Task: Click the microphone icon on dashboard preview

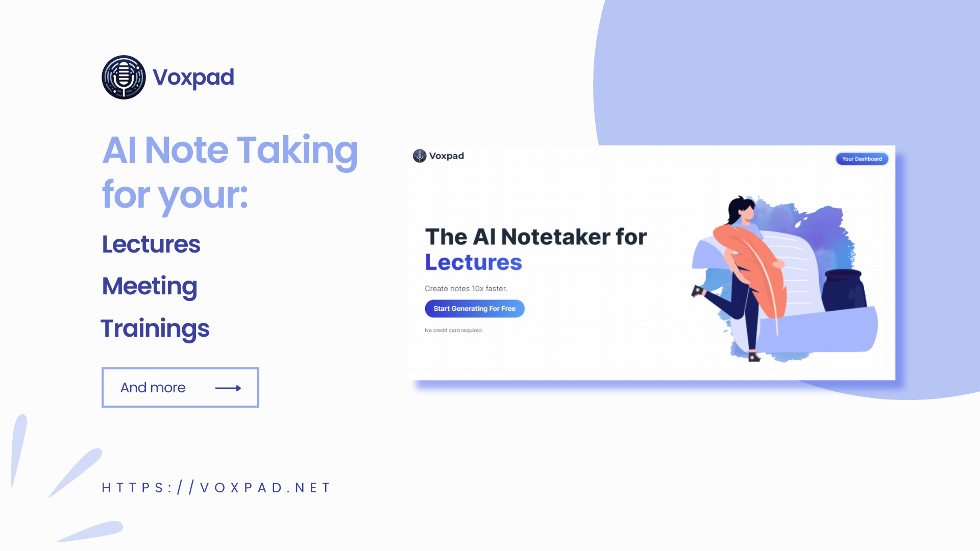Action: (x=420, y=156)
